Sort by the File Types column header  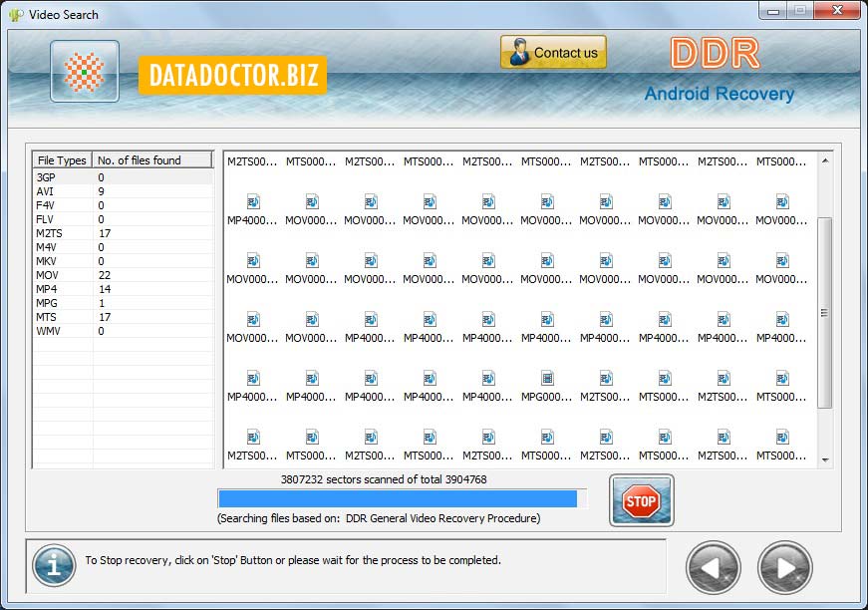pyautogui.click(x=62, y=159)
